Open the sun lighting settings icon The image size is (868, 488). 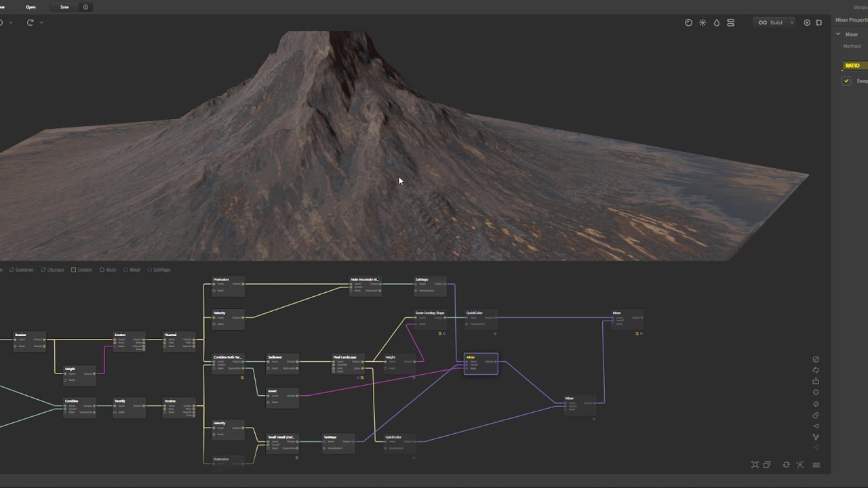pos(703,22)
